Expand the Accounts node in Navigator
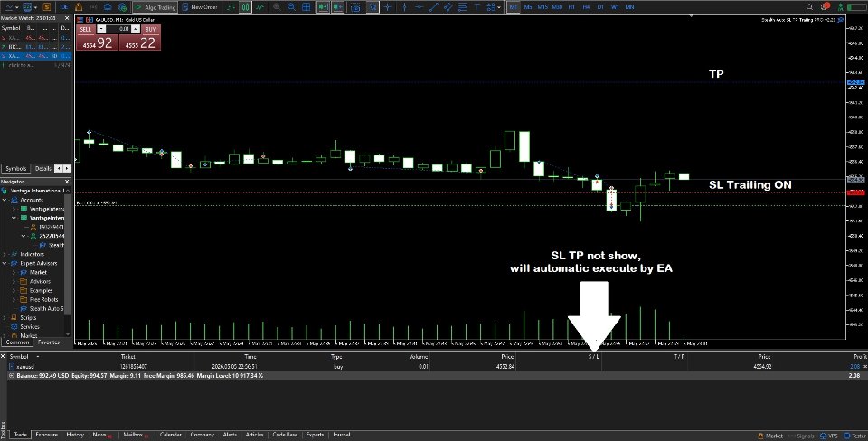The height and width of the screenshot is (441, 868). click(x=5, y=200)
